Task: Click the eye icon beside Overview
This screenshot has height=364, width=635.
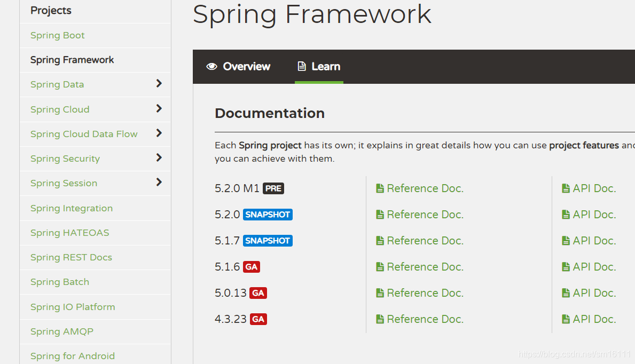Action: [212, 66]
